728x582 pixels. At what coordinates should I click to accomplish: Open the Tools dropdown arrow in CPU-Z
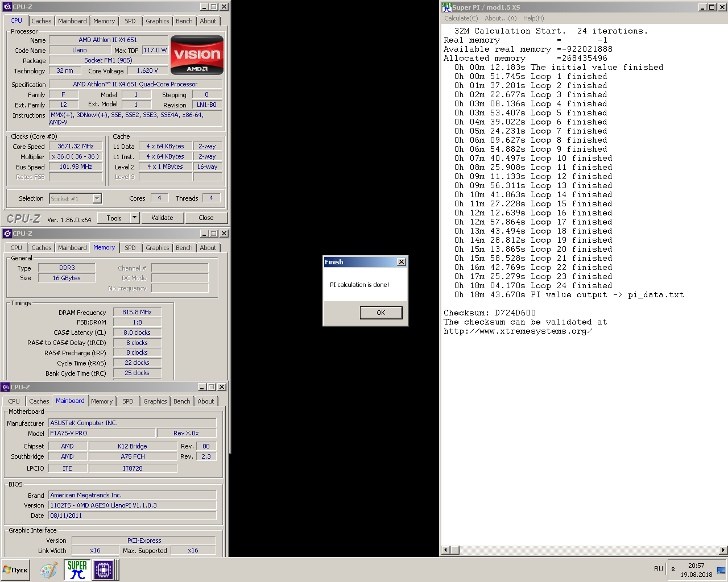pyautogui.click(x=135, y=218)
